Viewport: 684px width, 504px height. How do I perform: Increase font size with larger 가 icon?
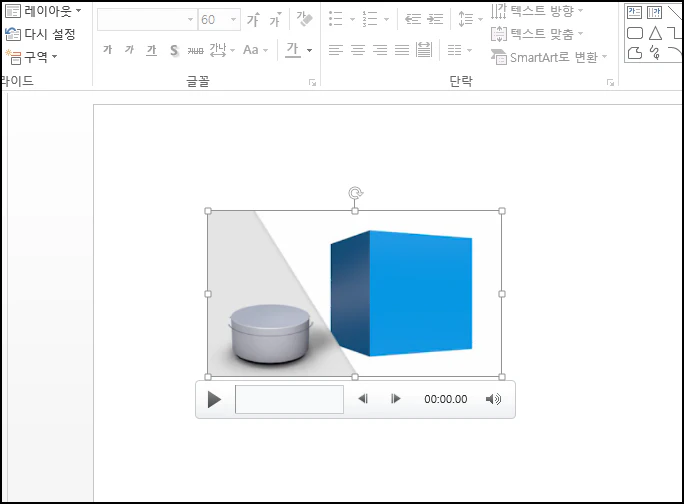point(253,20)
